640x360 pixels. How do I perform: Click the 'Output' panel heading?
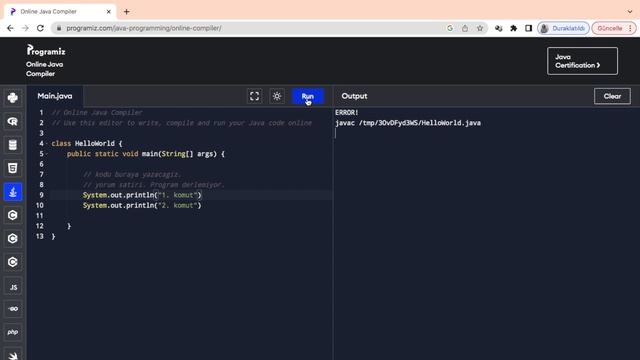point(354,96)
